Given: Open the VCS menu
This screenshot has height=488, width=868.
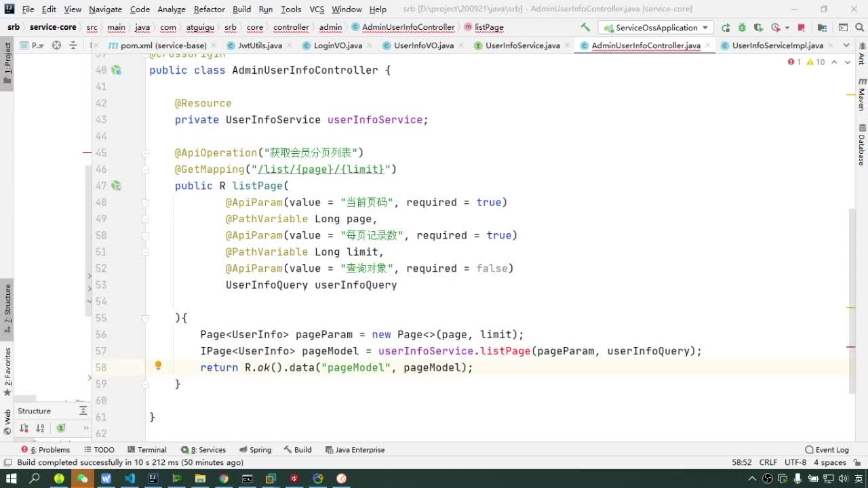Looking at the screenshot, I should (317, 9).
